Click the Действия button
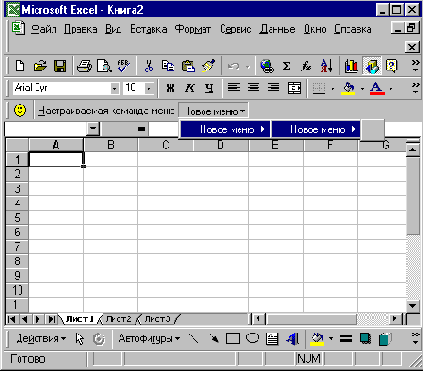This screenshot has height=371, width=423. (41, 339)
